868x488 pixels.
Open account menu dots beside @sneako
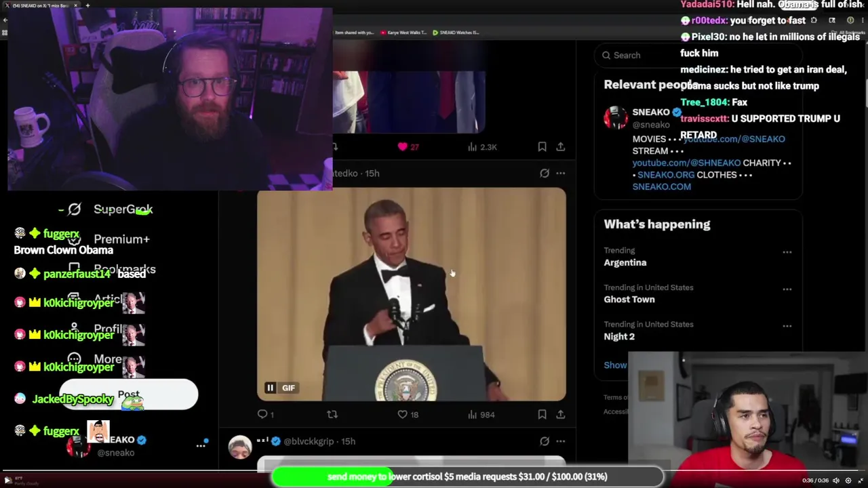pos(201,445)
